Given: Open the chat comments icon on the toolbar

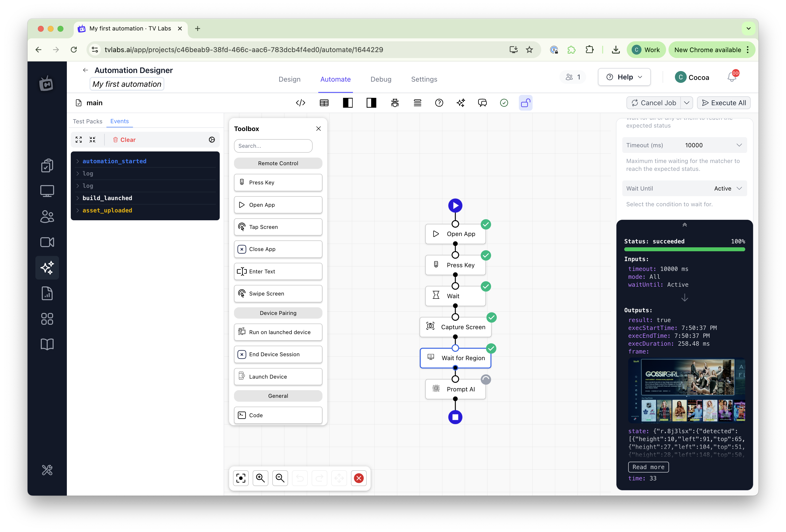Looking at the screenshot, I should pos(483,103).
